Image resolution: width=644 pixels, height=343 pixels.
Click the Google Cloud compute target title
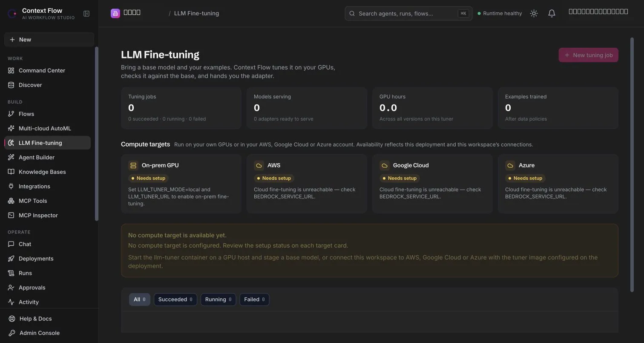[411, 165]
